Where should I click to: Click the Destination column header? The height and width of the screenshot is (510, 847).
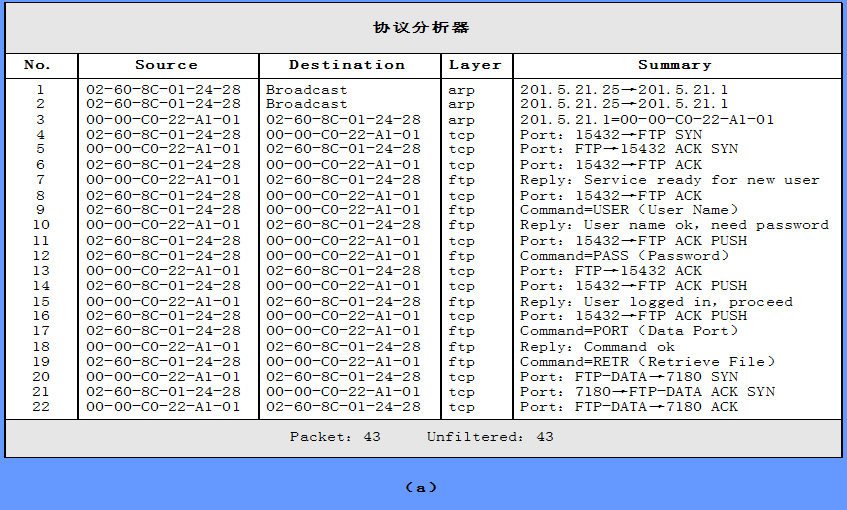tap(347, 65)
